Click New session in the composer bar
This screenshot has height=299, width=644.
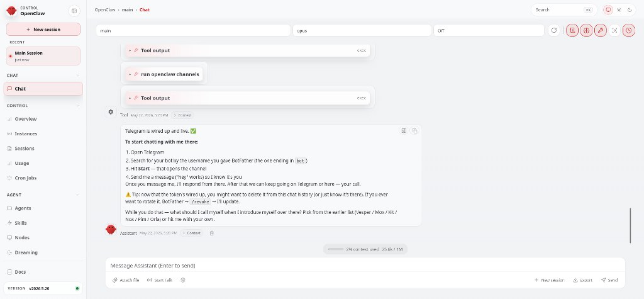click(549, 280)
